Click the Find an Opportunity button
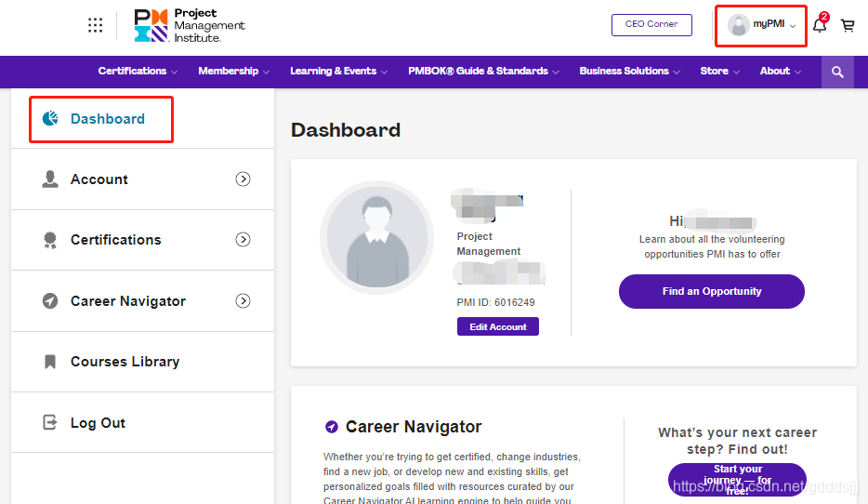The height and width of the screenshot is (504, 868). click(711, 291)
